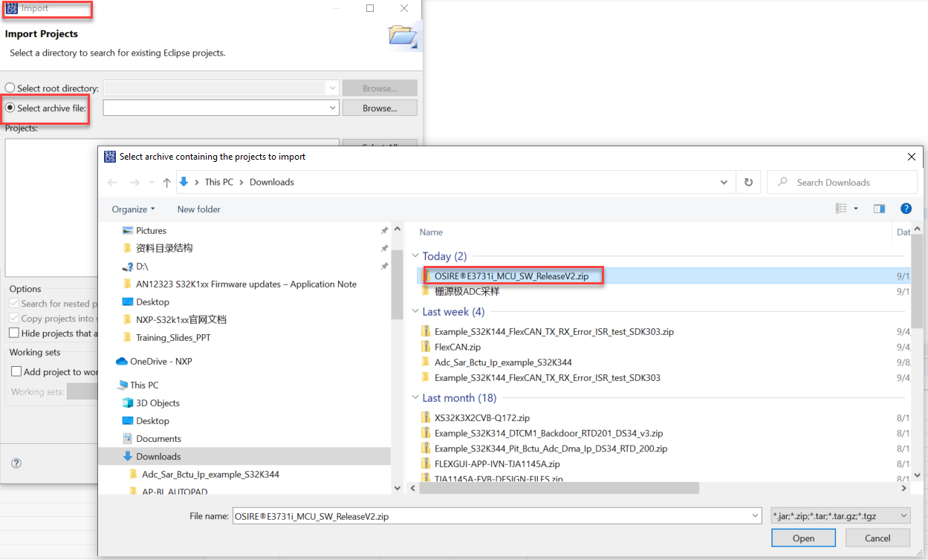Click the back arrow in file dialog
Viewport: 928px width, 560px height.
[x=112, y=182]
